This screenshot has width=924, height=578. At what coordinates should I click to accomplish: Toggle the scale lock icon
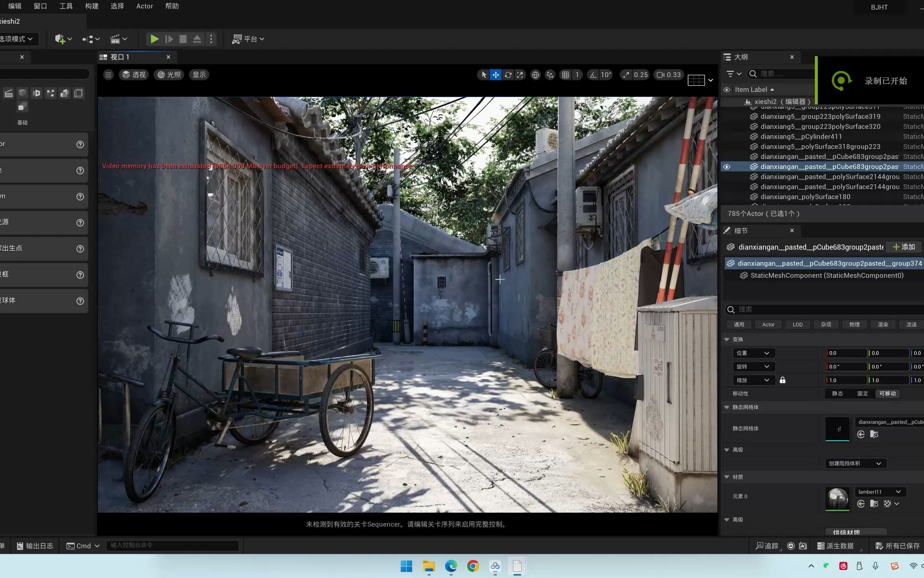click(x=782, y=380)
